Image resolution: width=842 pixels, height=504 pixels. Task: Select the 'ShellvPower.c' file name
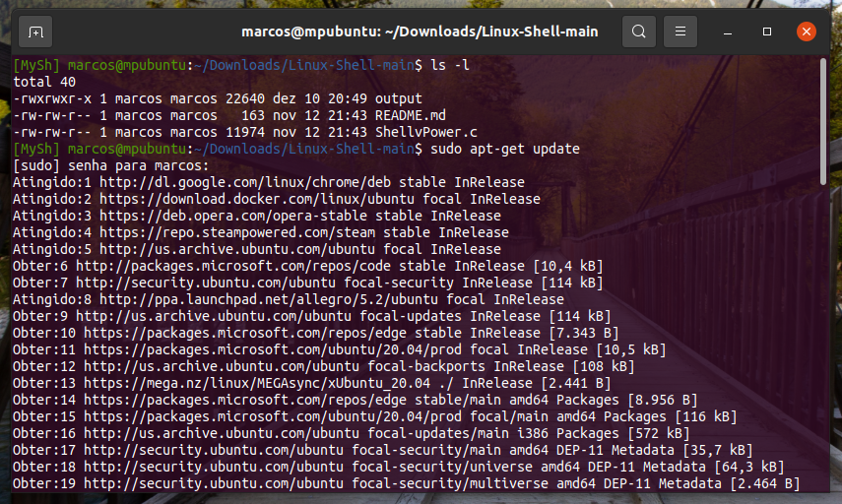[425, 132]
